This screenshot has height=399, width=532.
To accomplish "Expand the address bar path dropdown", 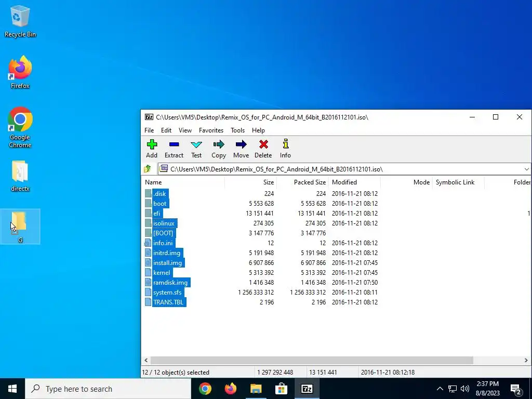I will [x=526, y=169].
